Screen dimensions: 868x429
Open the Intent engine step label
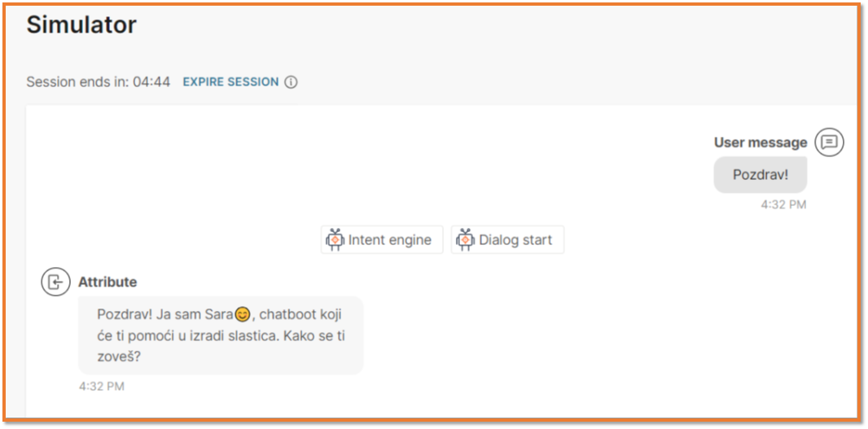[x=389, y=240]
